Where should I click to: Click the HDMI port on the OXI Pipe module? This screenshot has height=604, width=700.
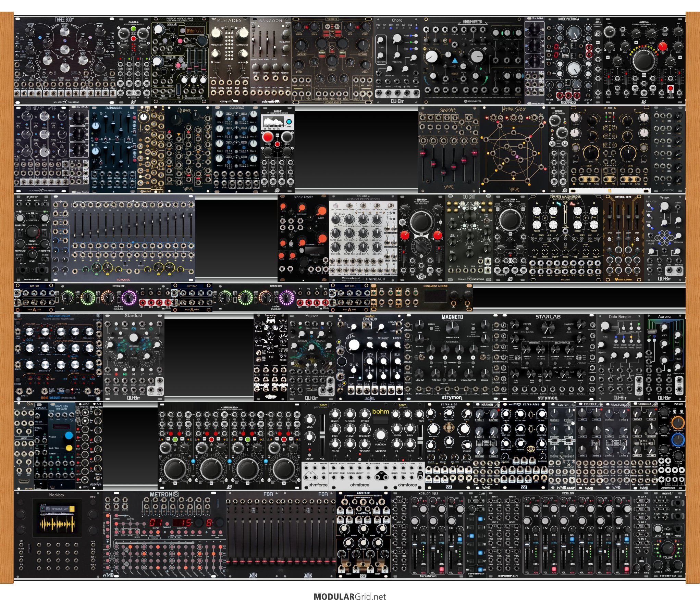pyautogui.click(x=24, y=481)
